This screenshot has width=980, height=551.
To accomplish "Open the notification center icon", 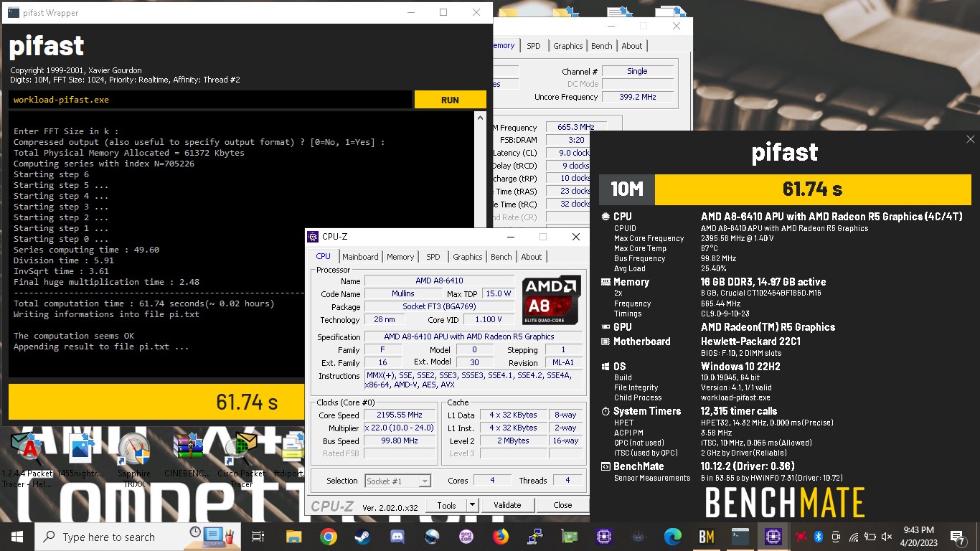I will tap(957, 537).
